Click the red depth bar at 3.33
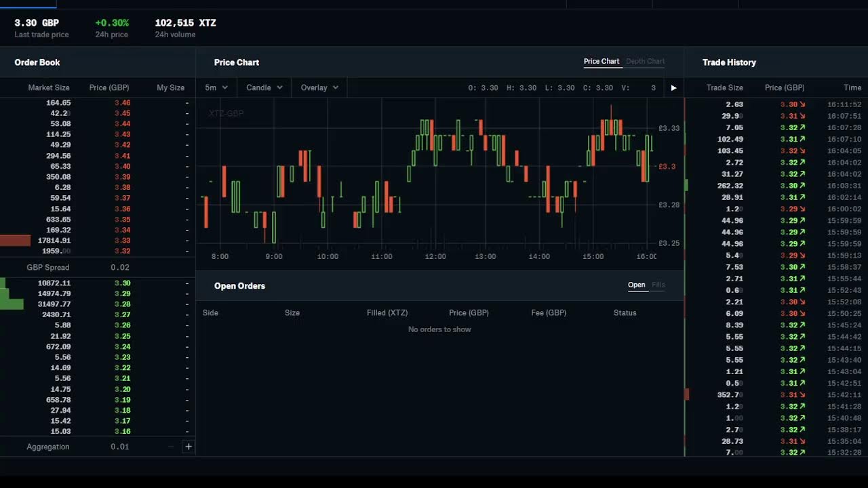The image size is (868, 488). tap(16, 241)
